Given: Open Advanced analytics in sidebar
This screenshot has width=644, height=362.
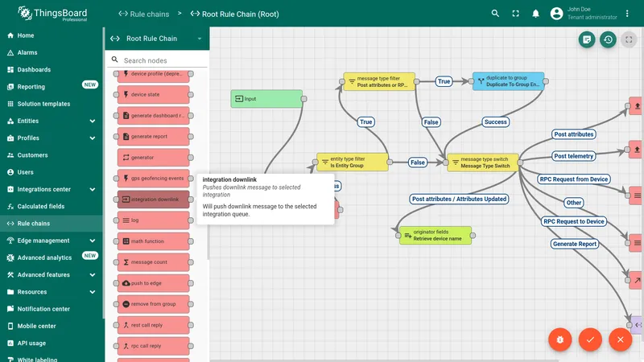Looking at the screenshot, I should point(52,257).
